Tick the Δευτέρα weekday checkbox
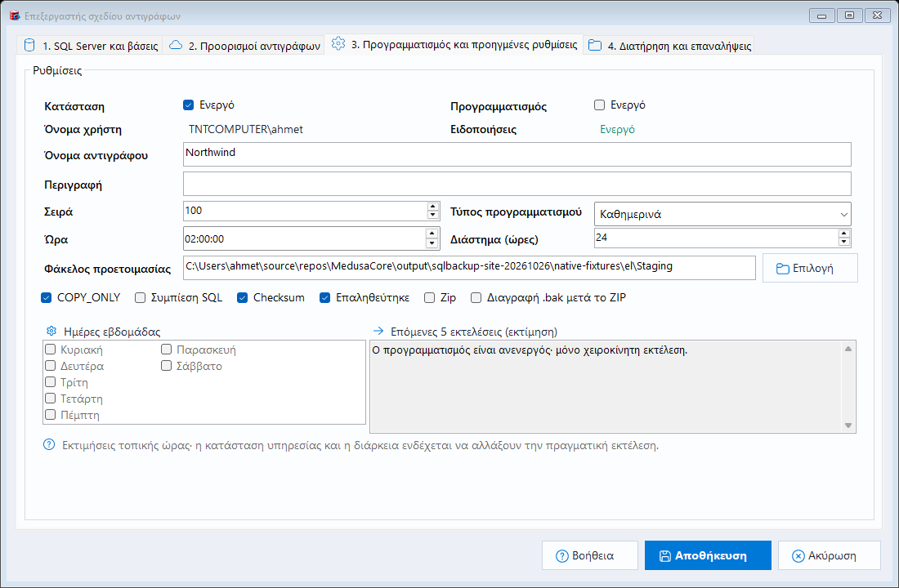 pyautogui.click(x=51, y=366)
